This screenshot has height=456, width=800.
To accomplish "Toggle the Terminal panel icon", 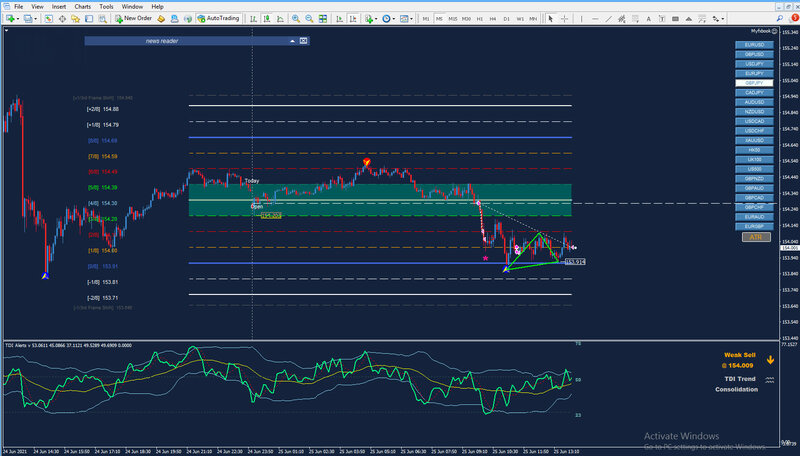I will pyautogui.click(x=89, y=19).
